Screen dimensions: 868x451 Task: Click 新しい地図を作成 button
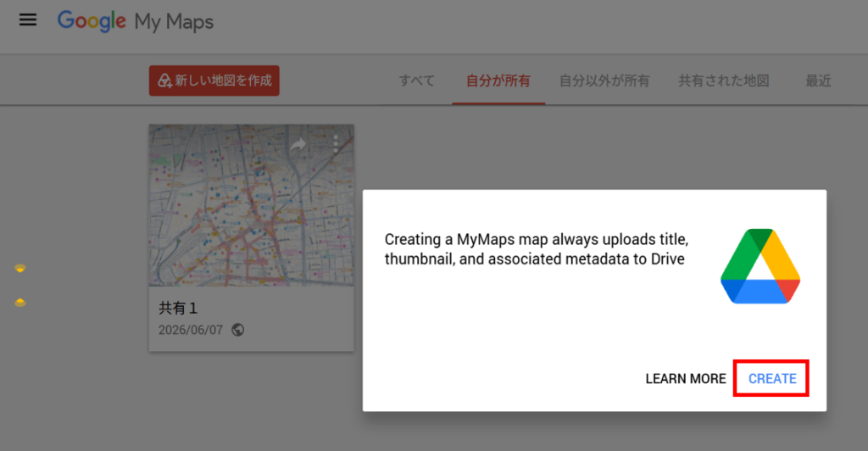(x=214, y=81)
